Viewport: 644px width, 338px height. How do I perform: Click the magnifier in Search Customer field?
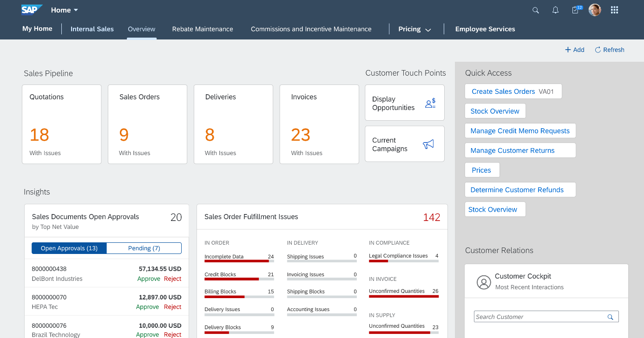(x=610, y=317)
